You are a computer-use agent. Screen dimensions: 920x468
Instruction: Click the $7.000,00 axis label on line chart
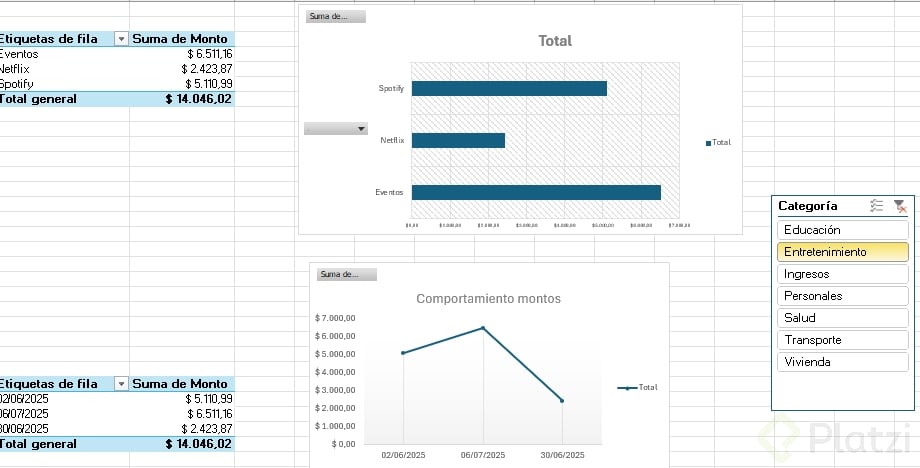click(x=335, y=318)
